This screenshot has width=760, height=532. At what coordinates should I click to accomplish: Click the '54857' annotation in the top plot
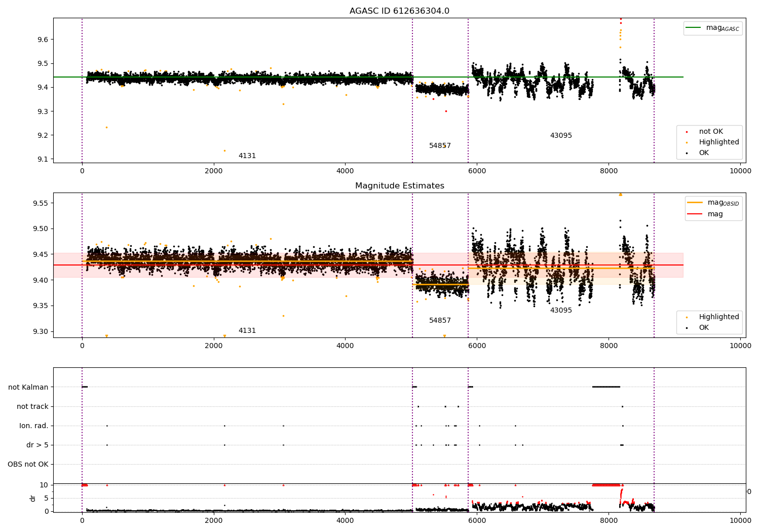tap(440, 146)
